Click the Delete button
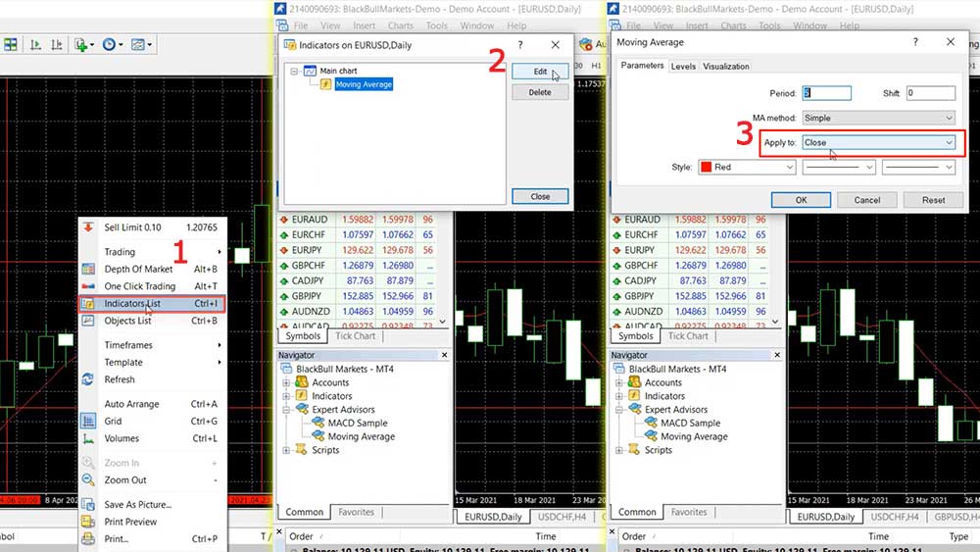Screen dimensions: 980x552 point(540,92)
